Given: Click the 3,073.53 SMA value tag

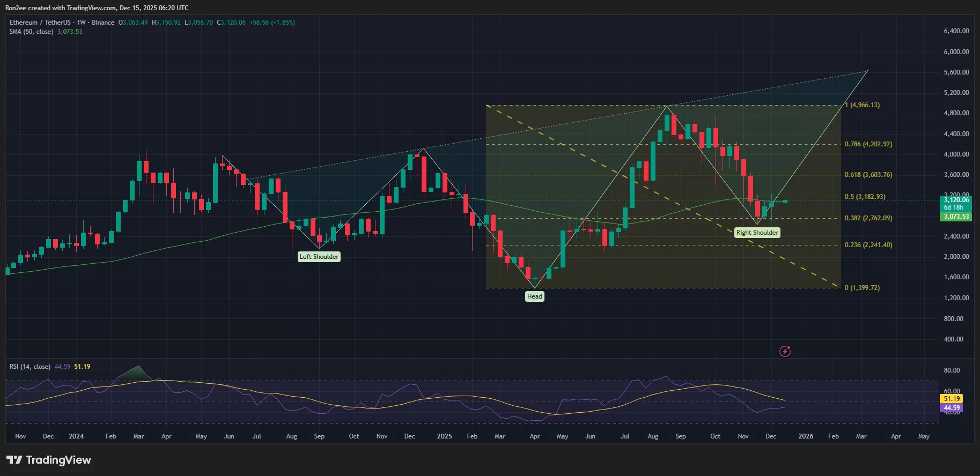Looking at the screenshot, I should tap(956, 217).
